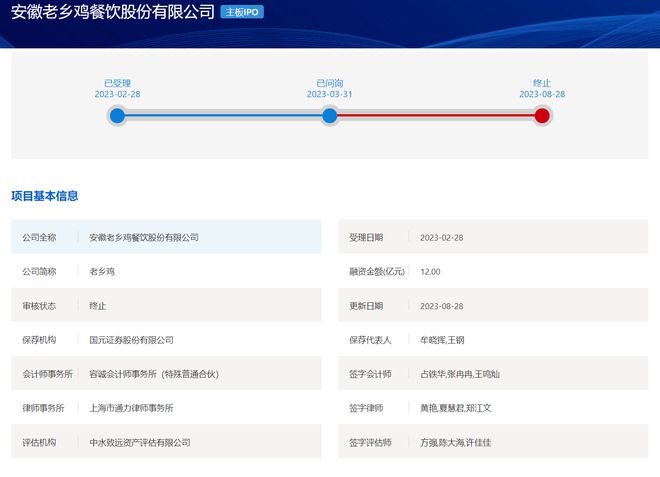Select the 项目基本信息 section heading

(45, 196)
